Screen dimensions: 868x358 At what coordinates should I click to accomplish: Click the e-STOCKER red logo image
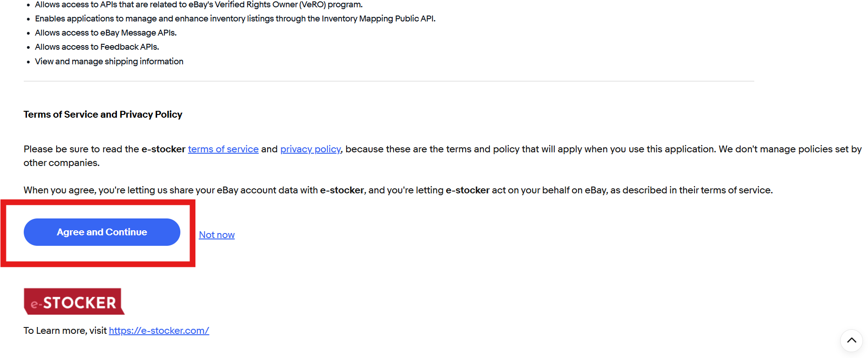tap(74, 301)
